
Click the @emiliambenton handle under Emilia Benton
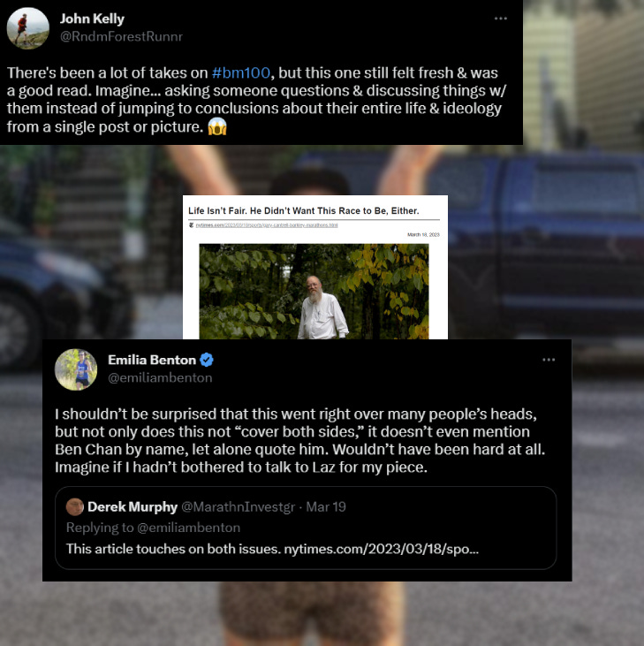160,378
